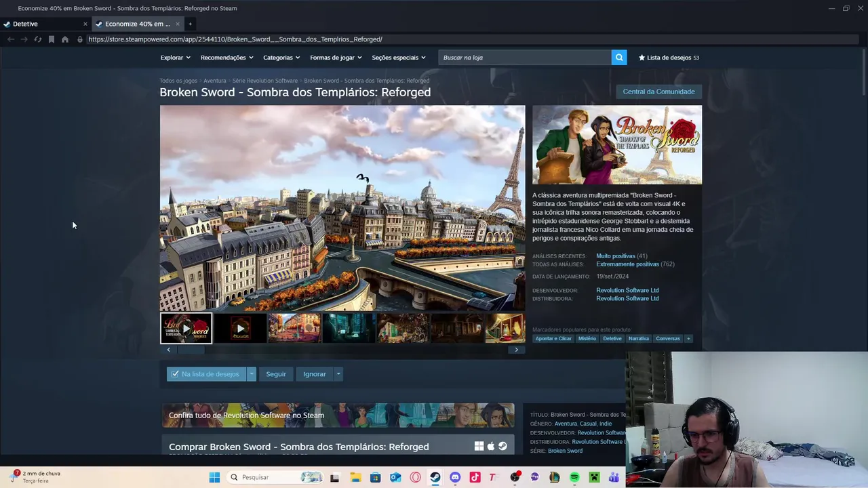Click the Revolution Software Ltd developer link
868x488 pixels.
point(627,291)
